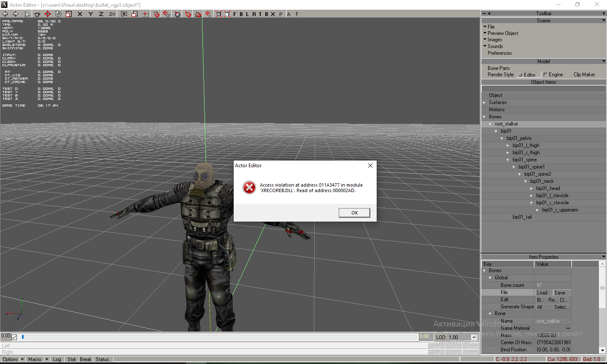Open the Images menu
Image resolution: width=607 pixels, height=364 pixels.
(495, 40)
